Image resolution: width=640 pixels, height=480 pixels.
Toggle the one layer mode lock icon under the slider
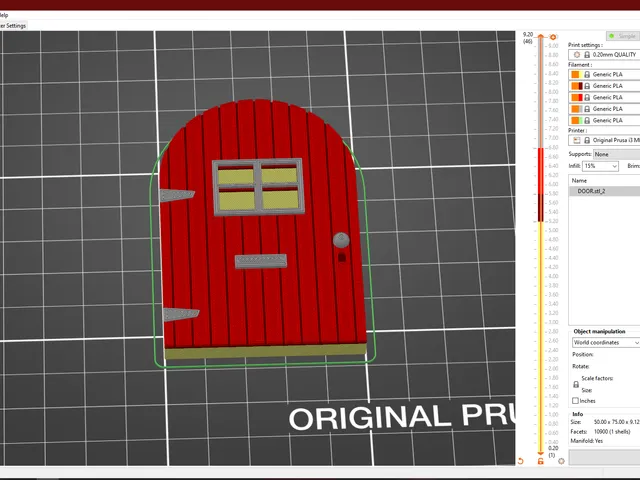pyautogui.click(x=540, y=461)
